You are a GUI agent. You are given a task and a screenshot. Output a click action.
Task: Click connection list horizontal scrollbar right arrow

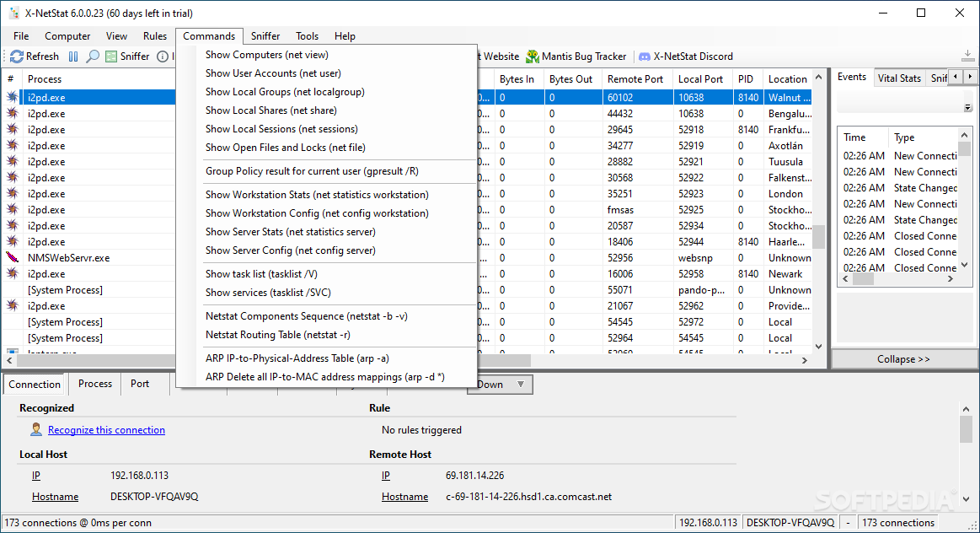[805, 360]
